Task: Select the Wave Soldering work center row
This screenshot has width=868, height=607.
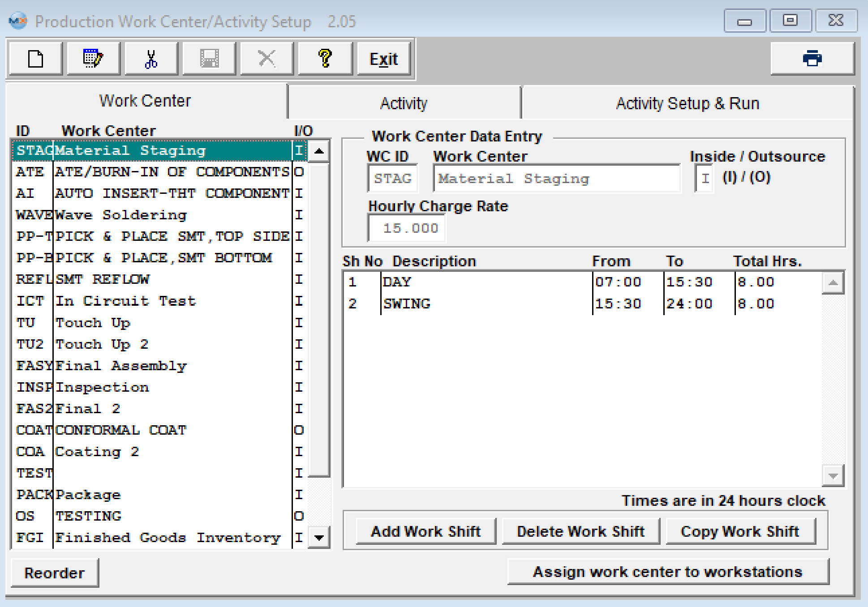Action: click(144, 215)
